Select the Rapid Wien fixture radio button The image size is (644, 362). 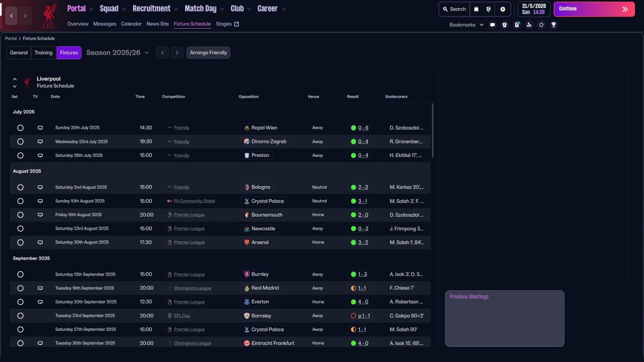point(20,128)
